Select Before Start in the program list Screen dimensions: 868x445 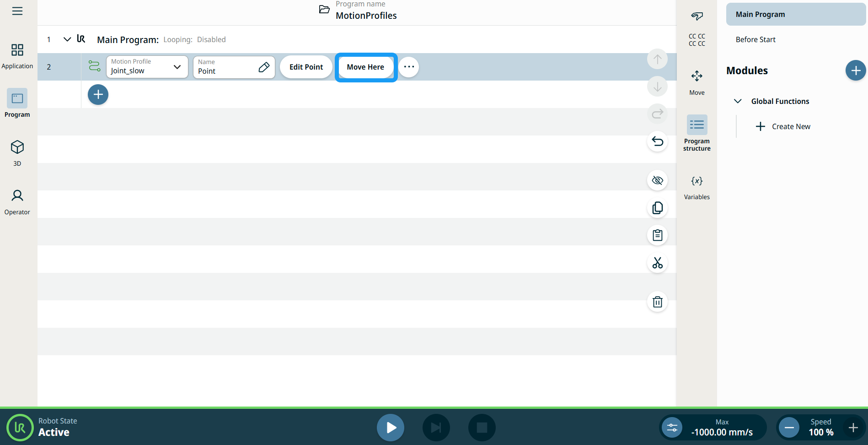tap(755, 39)
